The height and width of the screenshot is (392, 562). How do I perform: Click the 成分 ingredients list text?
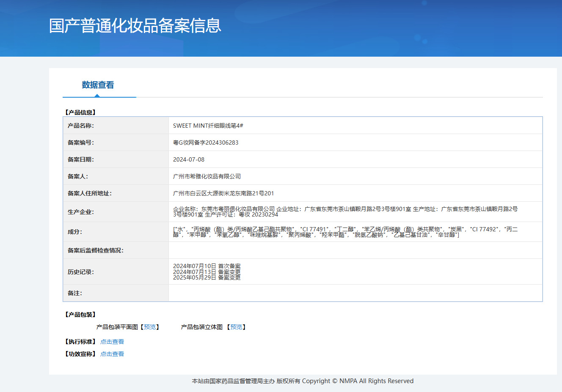(x=345, y=232)
